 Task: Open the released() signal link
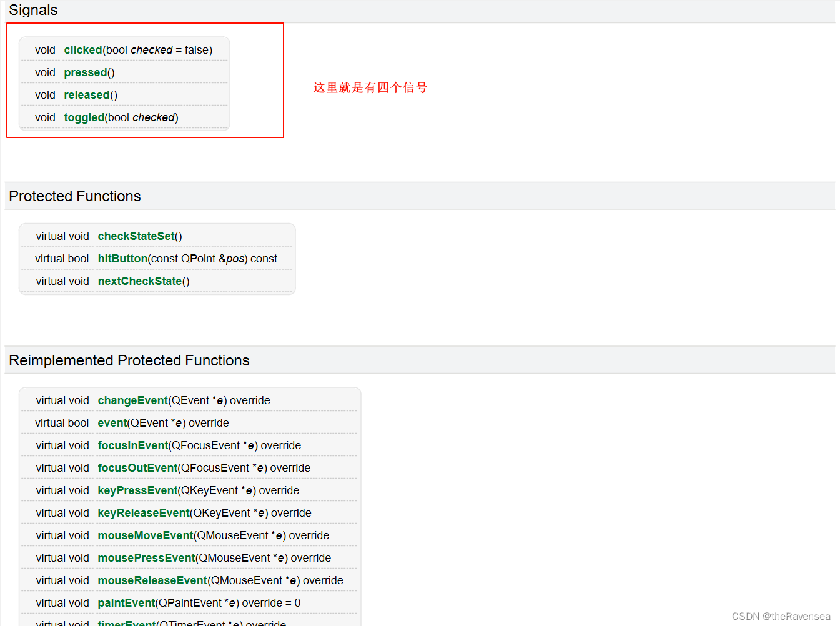click(x=87, y=95)
